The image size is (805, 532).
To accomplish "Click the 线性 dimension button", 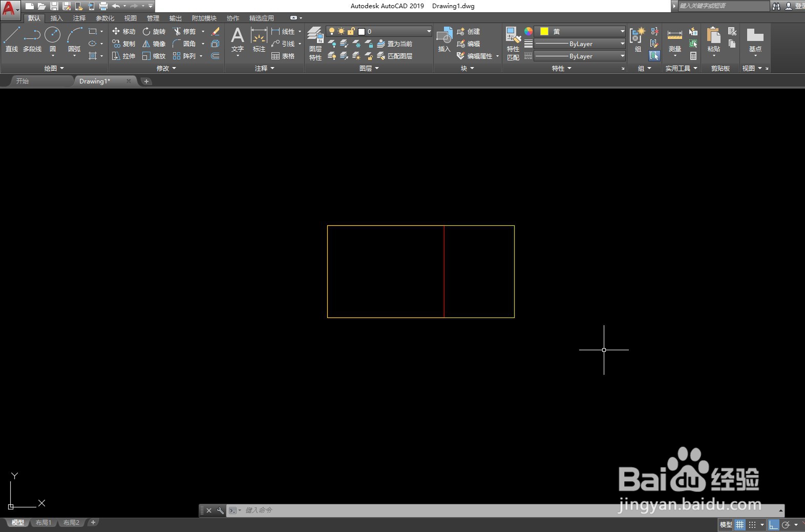I will [283, 31].
